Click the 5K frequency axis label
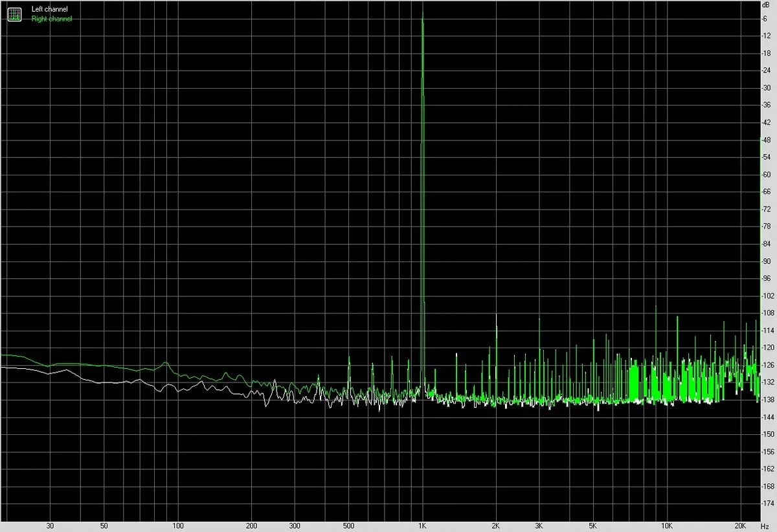777x532 pixels. click(x=593, y=527)
